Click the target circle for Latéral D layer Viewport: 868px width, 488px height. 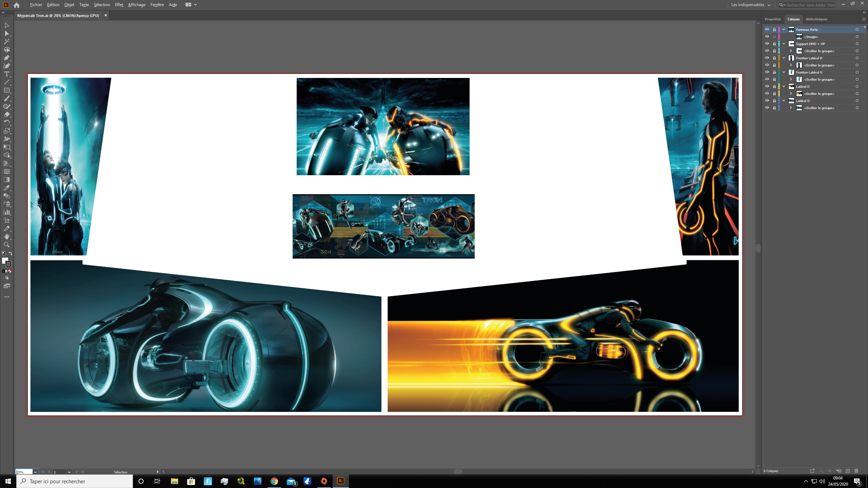tap(857, 86)
